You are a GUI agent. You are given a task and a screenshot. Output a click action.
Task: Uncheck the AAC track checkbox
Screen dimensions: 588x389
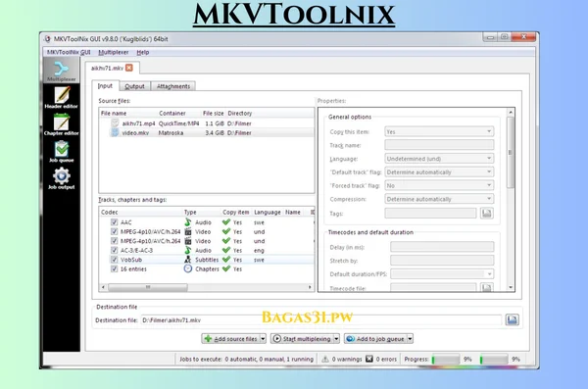(114, 222)
